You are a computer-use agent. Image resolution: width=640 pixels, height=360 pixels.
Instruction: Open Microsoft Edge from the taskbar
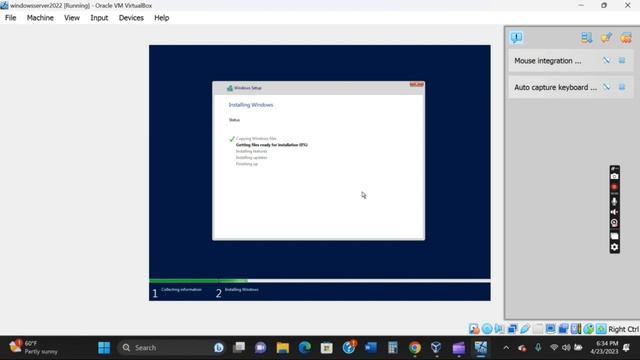304,348
